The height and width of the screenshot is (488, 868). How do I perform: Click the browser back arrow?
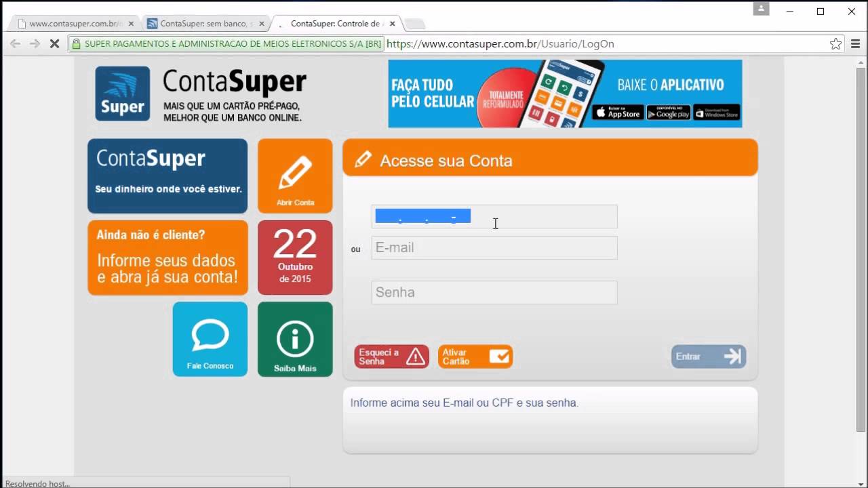tap(15, 43)
